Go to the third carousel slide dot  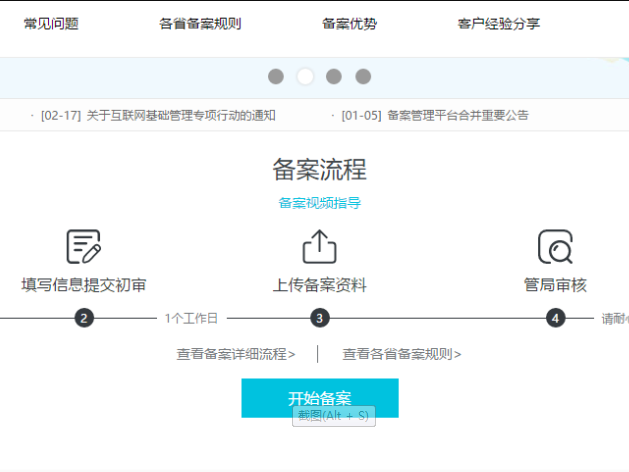[334, 76]
